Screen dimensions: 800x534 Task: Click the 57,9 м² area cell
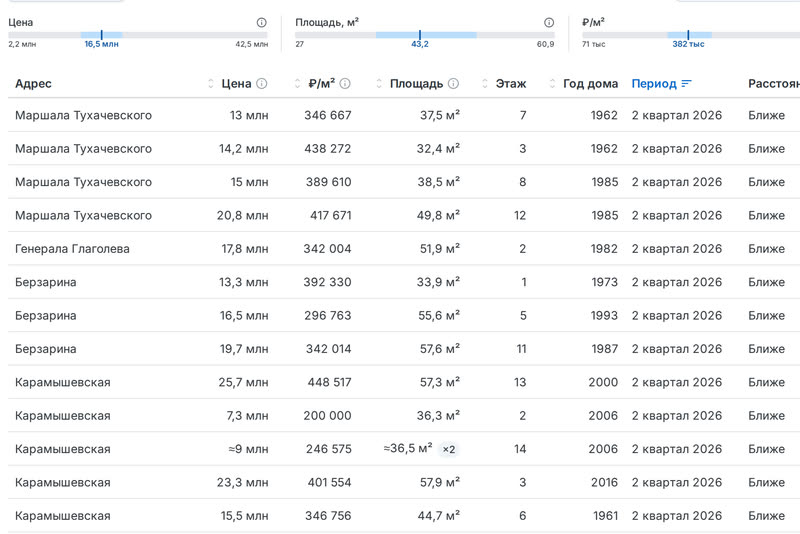coord(439,482)
